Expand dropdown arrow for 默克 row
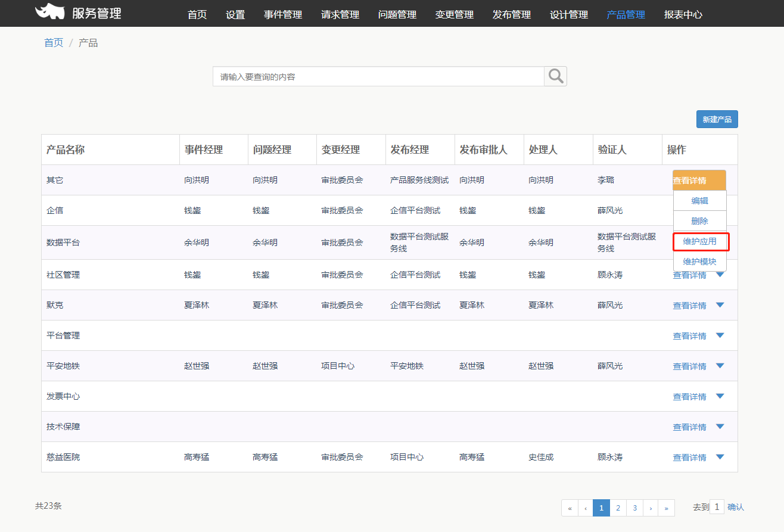Screen dimensions: 784x532 720,305
